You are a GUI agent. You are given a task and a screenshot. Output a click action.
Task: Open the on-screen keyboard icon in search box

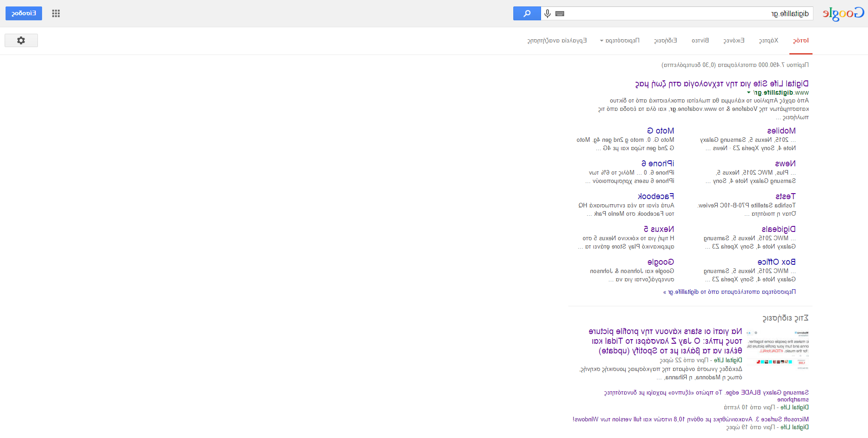pos(560,13)
